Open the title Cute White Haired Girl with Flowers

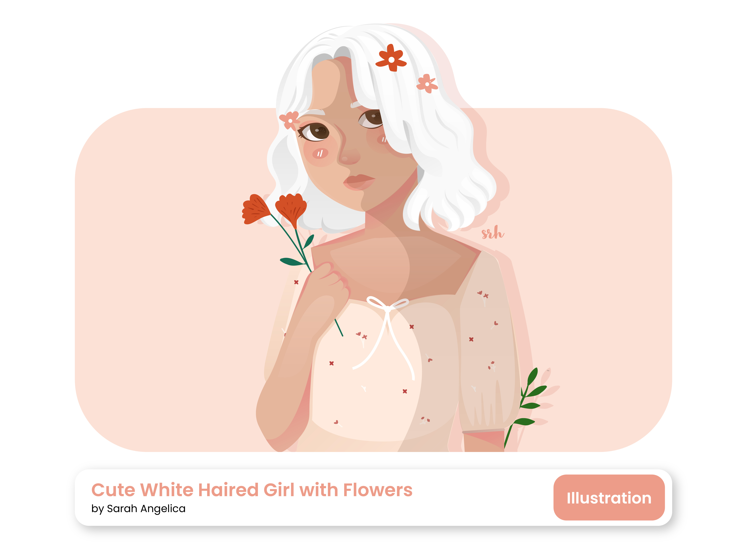click(x=252, y=490)
